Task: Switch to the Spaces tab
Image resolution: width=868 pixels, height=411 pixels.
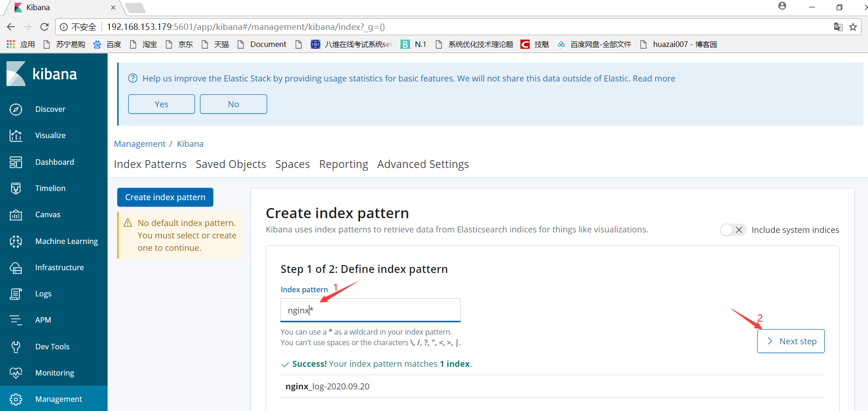Action: [292, 164]
